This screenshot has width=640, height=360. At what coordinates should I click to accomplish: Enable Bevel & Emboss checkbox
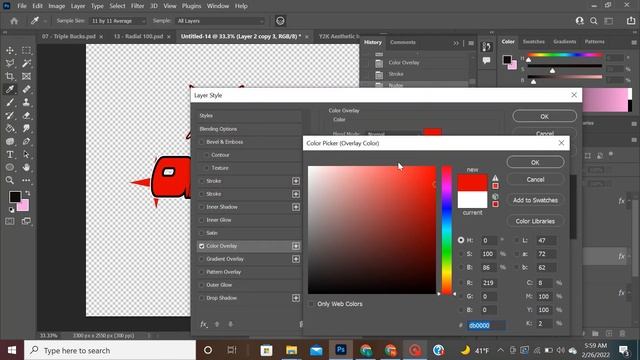pyautogui.click(x=202, y=142)
